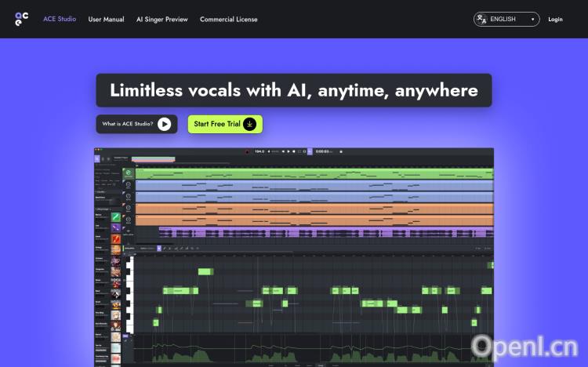Click the translate icon in language selector
Image resolution: width=588 pixels, height=367 pixels.
481,19
